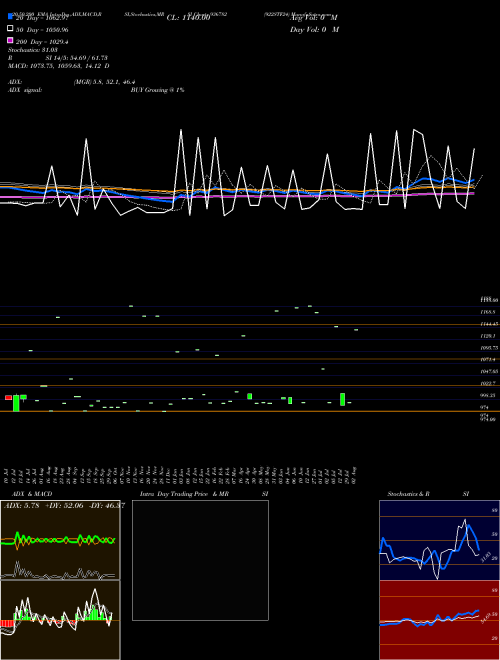Click the 1129.1 price axis label

(488, 336)
